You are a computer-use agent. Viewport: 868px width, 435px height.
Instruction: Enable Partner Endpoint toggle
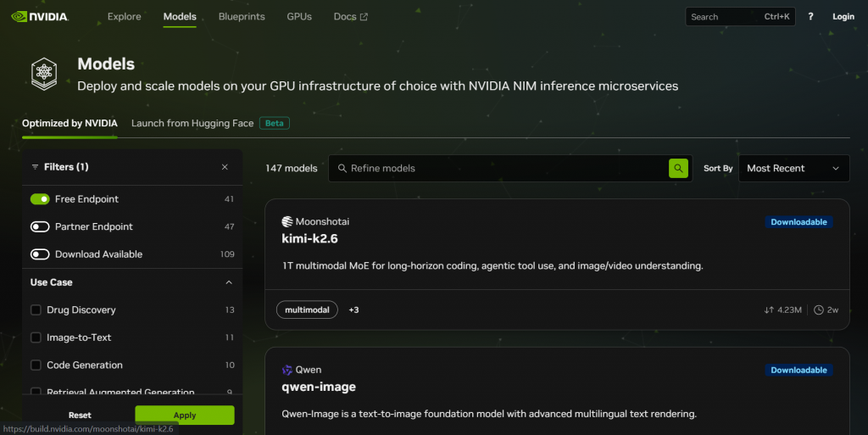40,226
